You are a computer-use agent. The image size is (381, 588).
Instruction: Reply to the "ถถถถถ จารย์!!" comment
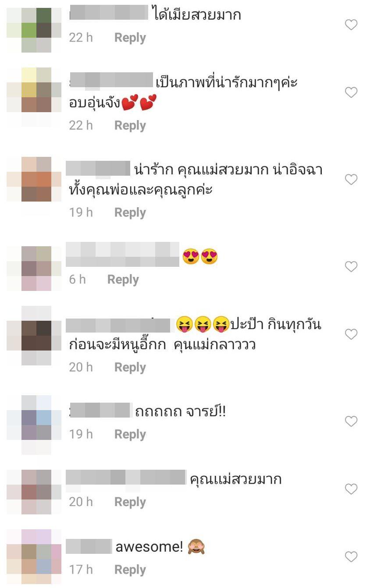130,434
